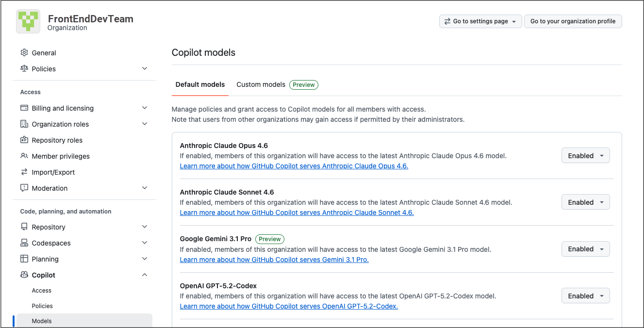Click the FrontEndDevTeam organization avatar
The height and width of the screenshot is (328, 644).
click(x=28, y=21)
